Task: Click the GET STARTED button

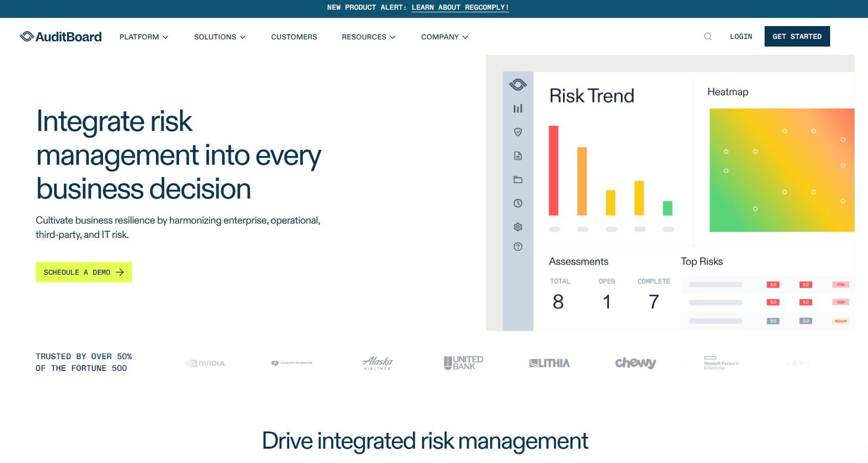Action: point(797,36)
